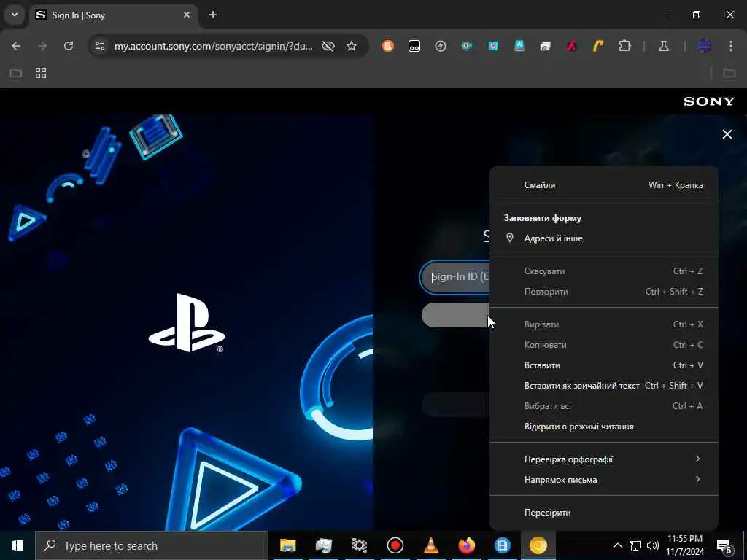Open the stacked white windows extension icon

point(546,46)
